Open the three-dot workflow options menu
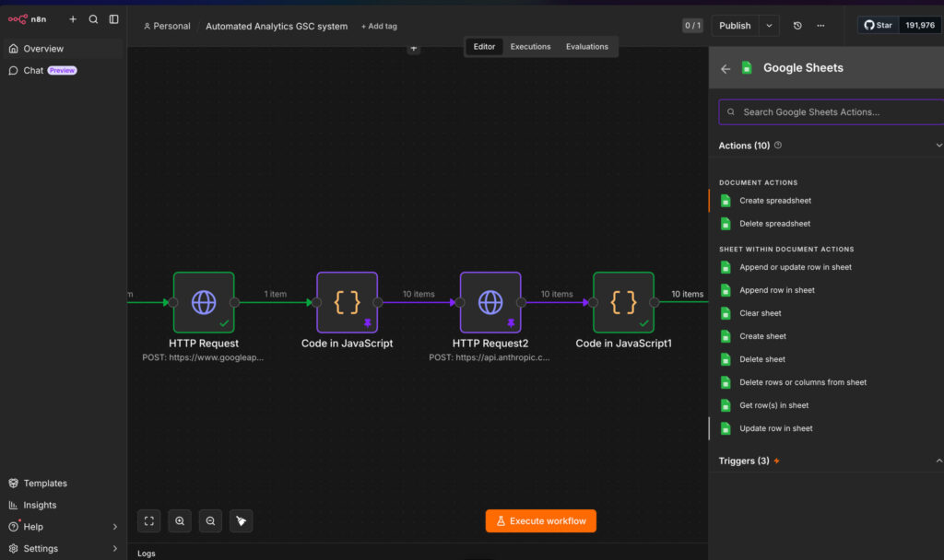 pyautogui.click(x=820, y=26)
